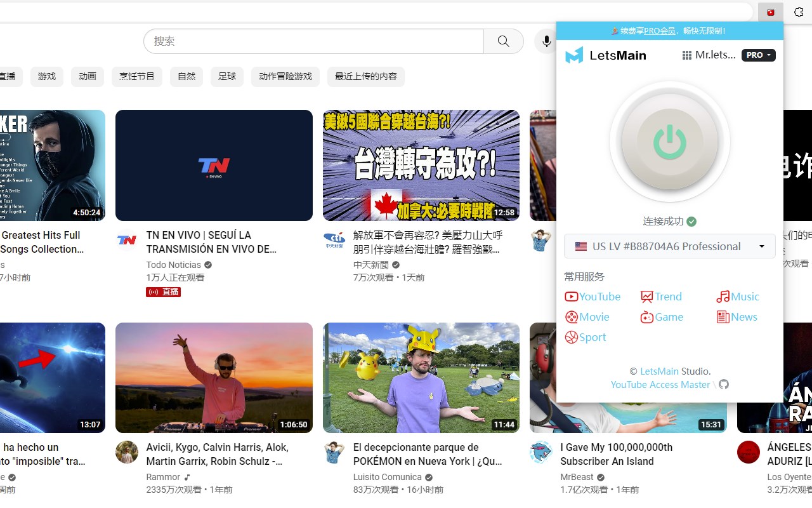Expand the PRO account dropdown
812x508 pixels.
point(758,55)
